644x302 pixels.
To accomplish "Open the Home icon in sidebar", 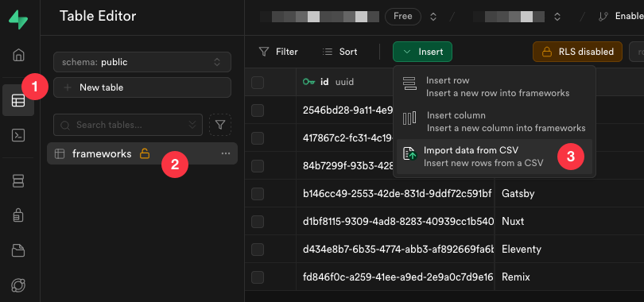I will coord(18,55).
